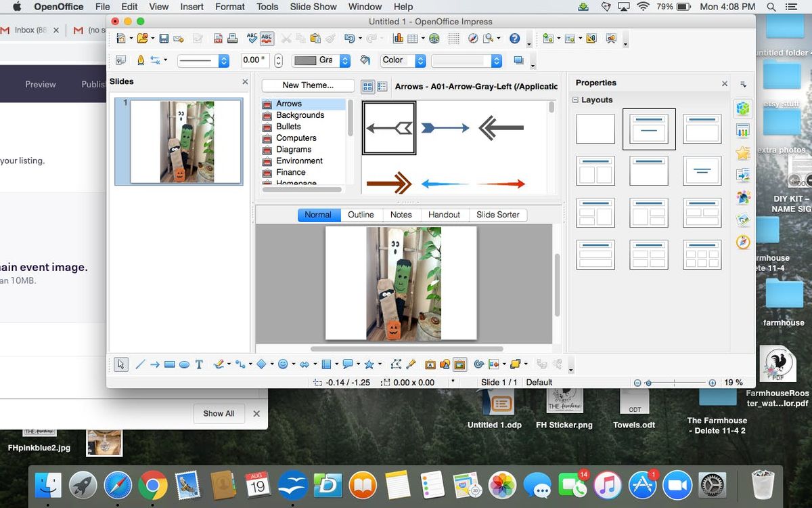Toggle detailed list view in Gallery

[x=382, y=87]
